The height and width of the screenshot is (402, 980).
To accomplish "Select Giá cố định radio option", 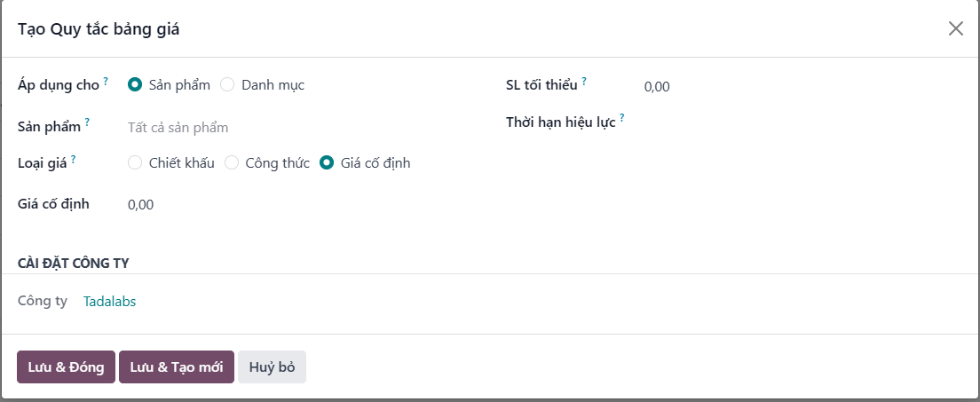I will [x=327, y=163].
